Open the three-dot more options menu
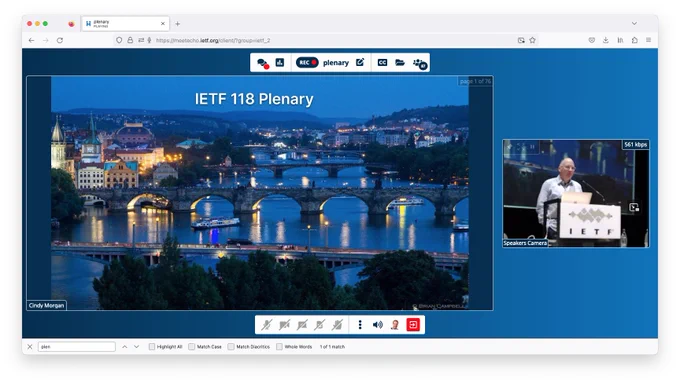This screenshot has width=680, height=384. 360,325
